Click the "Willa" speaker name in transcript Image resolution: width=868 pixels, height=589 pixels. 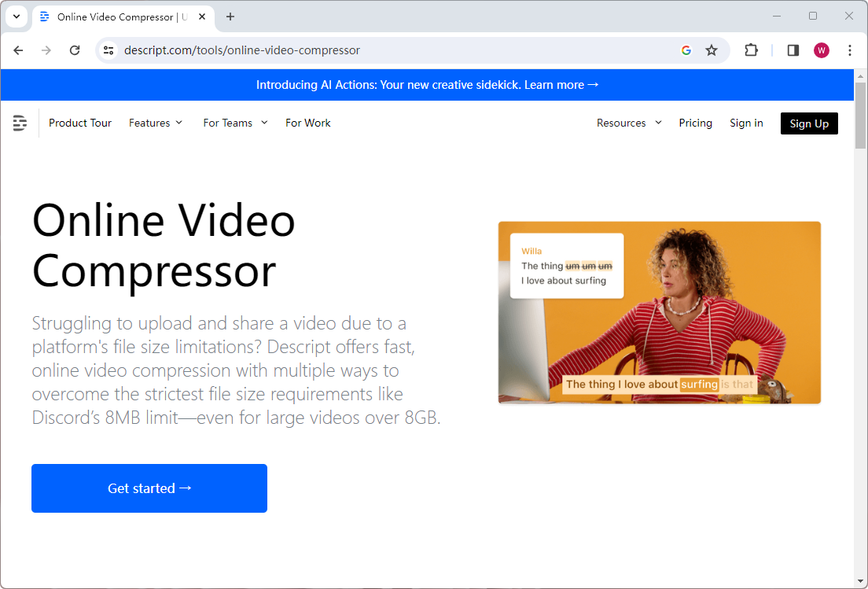pos(531,252)
